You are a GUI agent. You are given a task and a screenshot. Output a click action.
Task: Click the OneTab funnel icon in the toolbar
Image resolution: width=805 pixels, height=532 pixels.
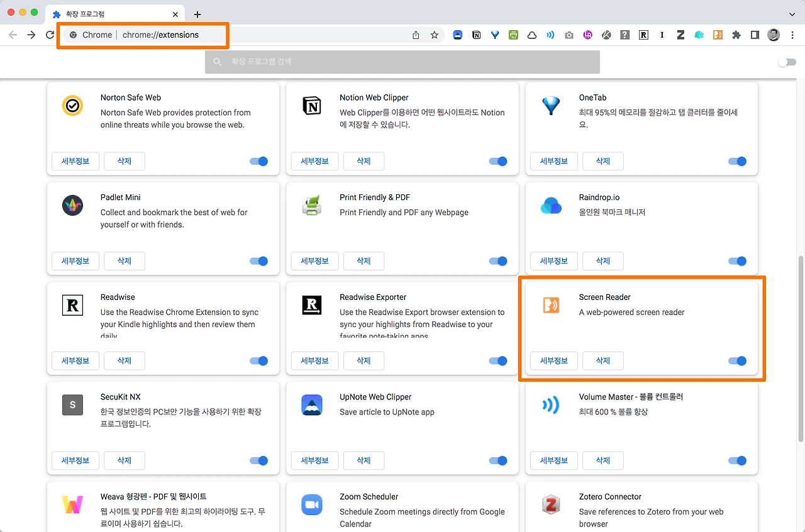pos(495,35)
